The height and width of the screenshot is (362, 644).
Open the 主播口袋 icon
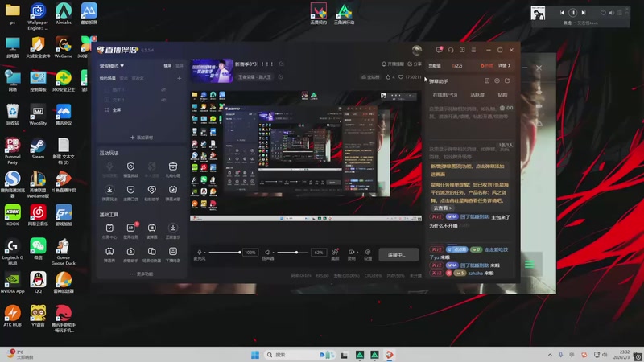pyautogui.click(x=130, y=190)
